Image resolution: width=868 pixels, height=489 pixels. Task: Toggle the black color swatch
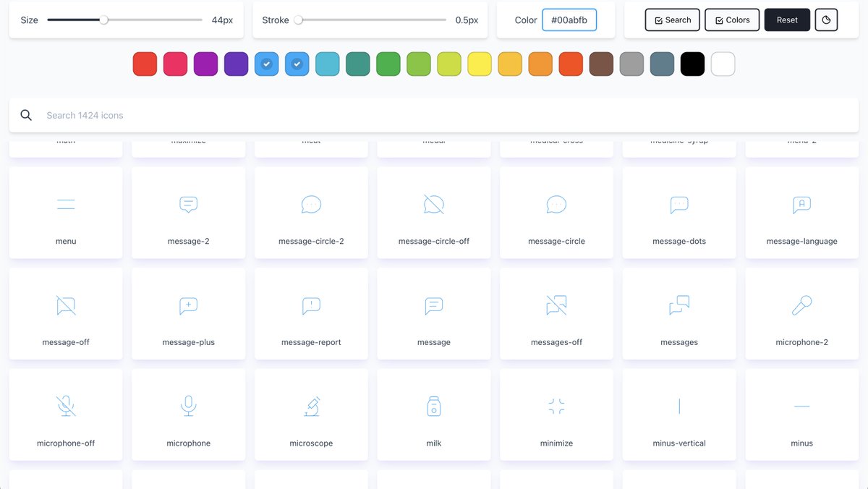692,64
